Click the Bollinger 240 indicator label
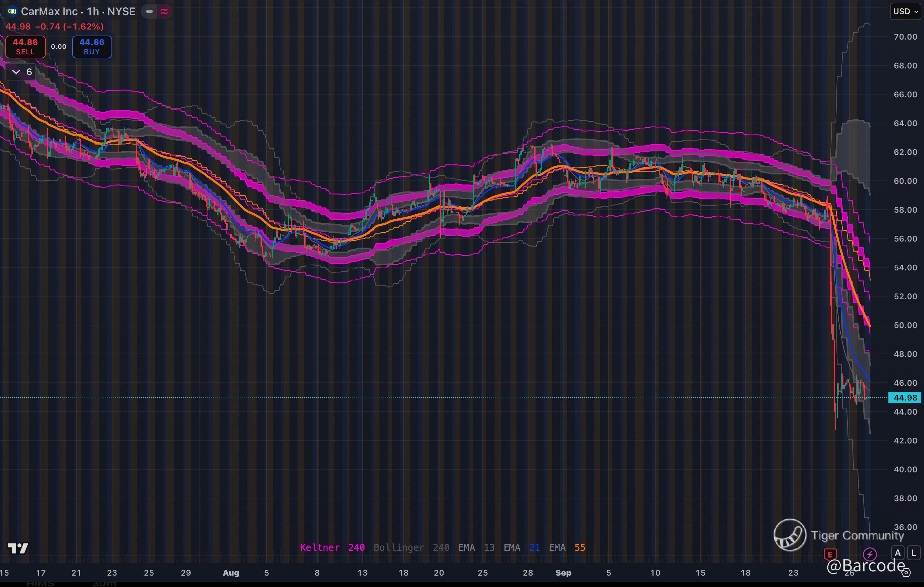This screenshot has height=587, width=924. point(411,547)
